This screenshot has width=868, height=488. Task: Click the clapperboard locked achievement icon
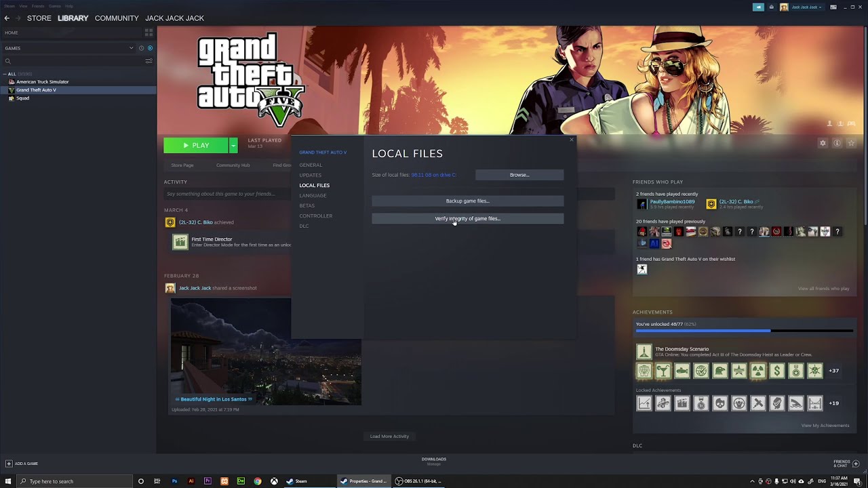tap(682, 403)
